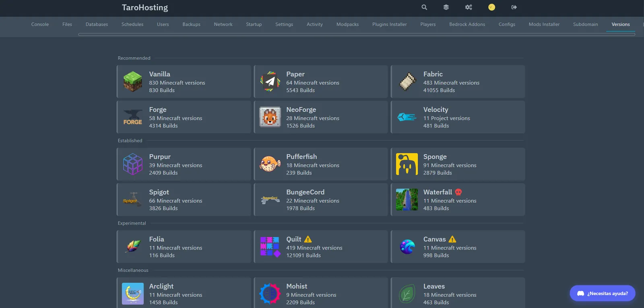The image size is (644, 308).
Task: Click the Velocity blue logo
Action: point(407,117)
